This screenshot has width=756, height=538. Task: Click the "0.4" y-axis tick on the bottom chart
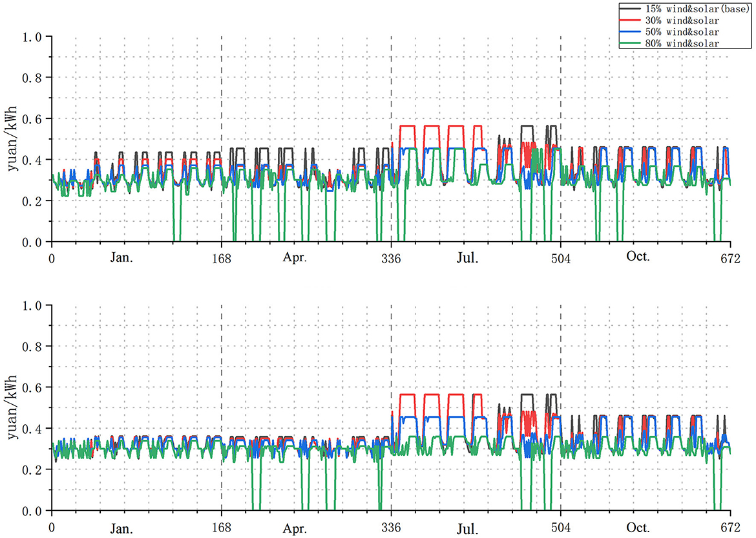(x=32, y=429)
